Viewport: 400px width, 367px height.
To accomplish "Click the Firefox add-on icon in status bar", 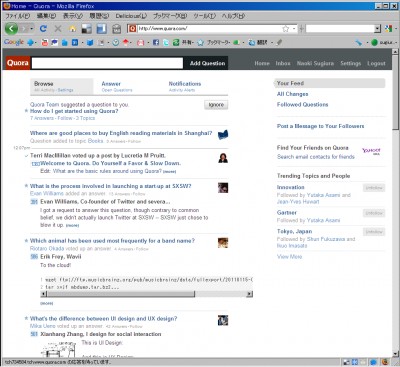I will pos(385,362).
